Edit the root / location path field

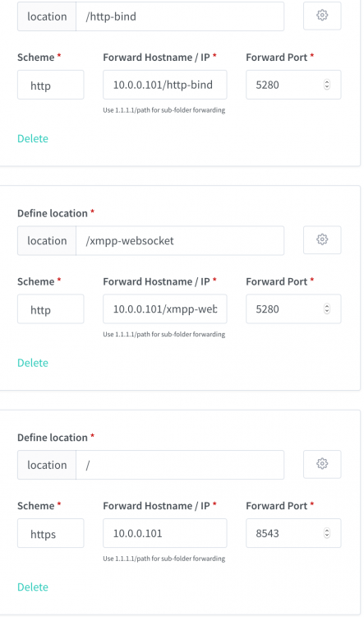[x=180, y=465]
